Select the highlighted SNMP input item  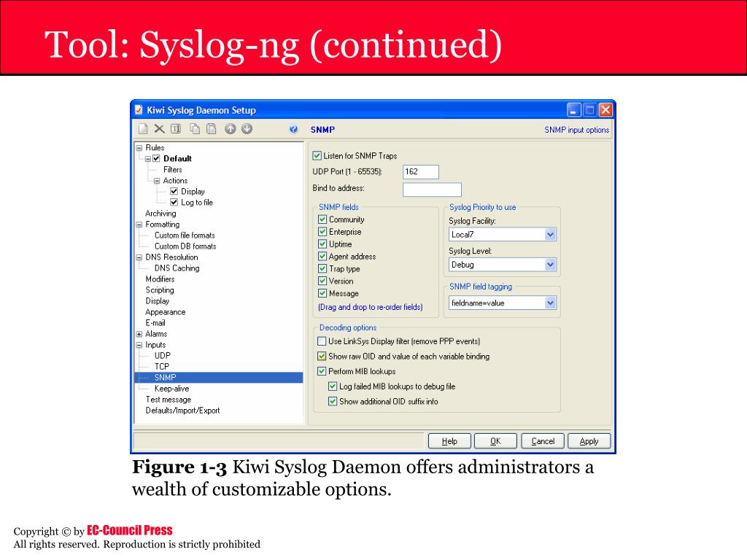[166, 378]
